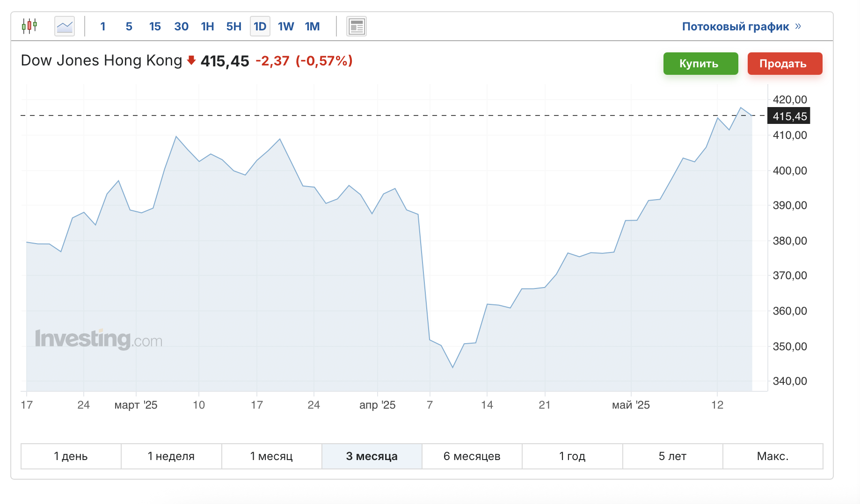
Task: Click the 415,45 current price marker
Action: [x=789, y=116]
